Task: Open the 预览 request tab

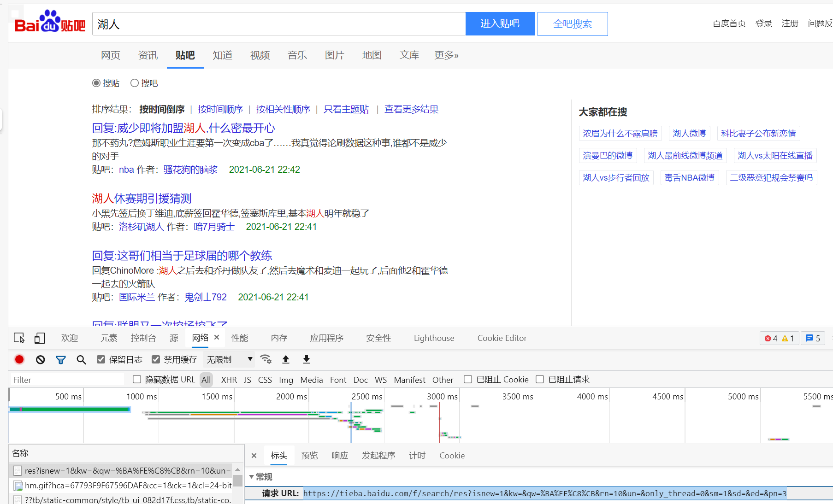Action: [x=309, y=456]
